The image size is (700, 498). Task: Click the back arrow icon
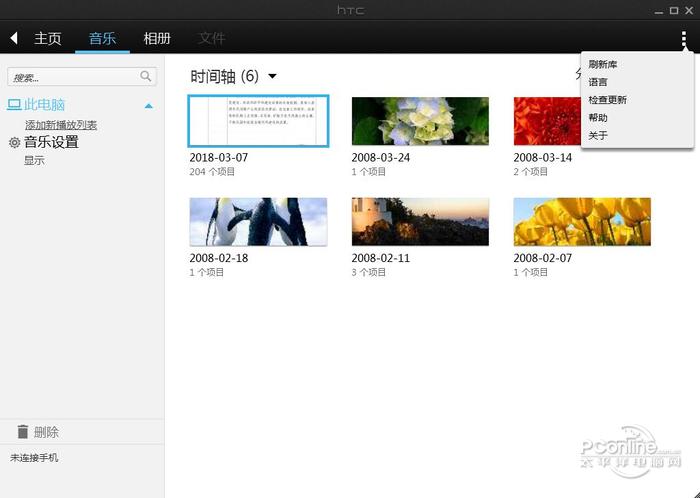[14, 38]
